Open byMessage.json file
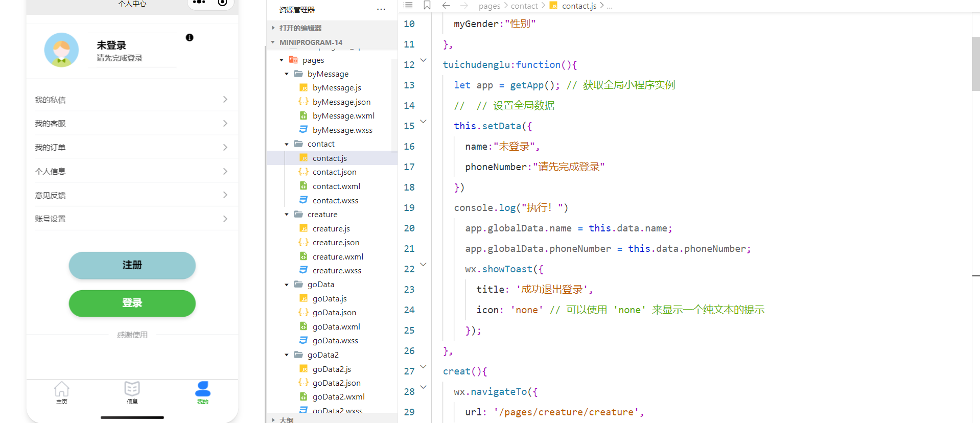 coord(341,102)
